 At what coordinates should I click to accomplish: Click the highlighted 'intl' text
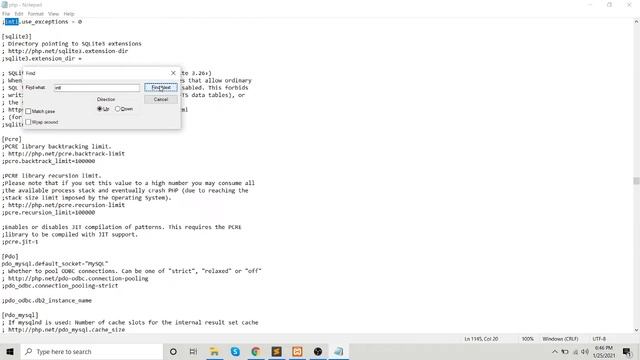12,22
